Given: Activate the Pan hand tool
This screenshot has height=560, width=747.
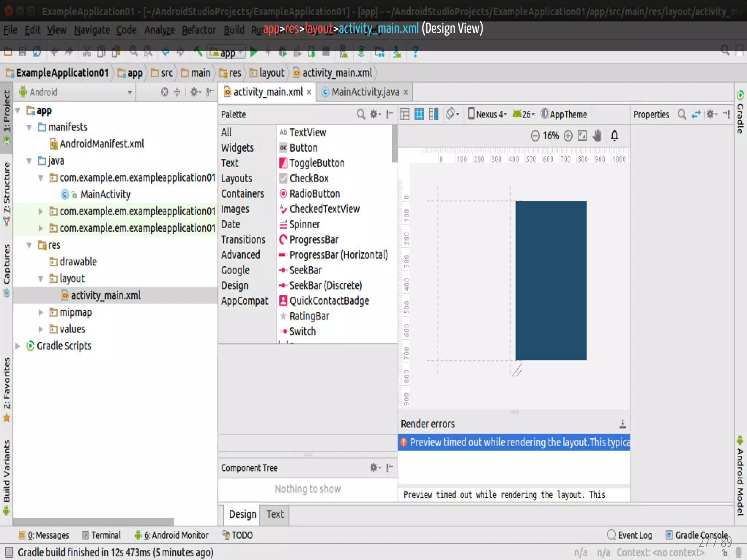Looking at the screenshot, I should pyautogui.click(x=597, y=136).
